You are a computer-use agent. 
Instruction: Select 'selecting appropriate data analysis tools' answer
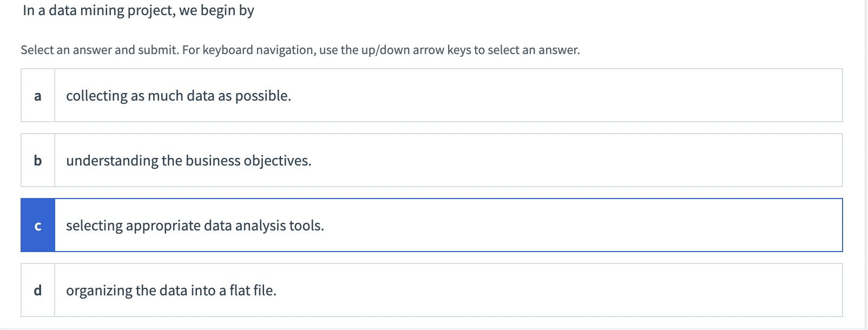pyautogui.click(x=195, y=226)
